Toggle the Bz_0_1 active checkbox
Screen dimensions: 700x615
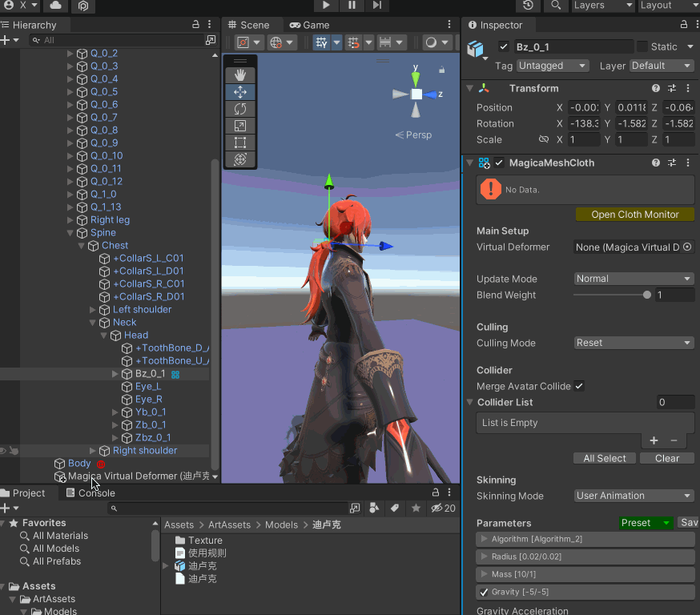point(504,46)
